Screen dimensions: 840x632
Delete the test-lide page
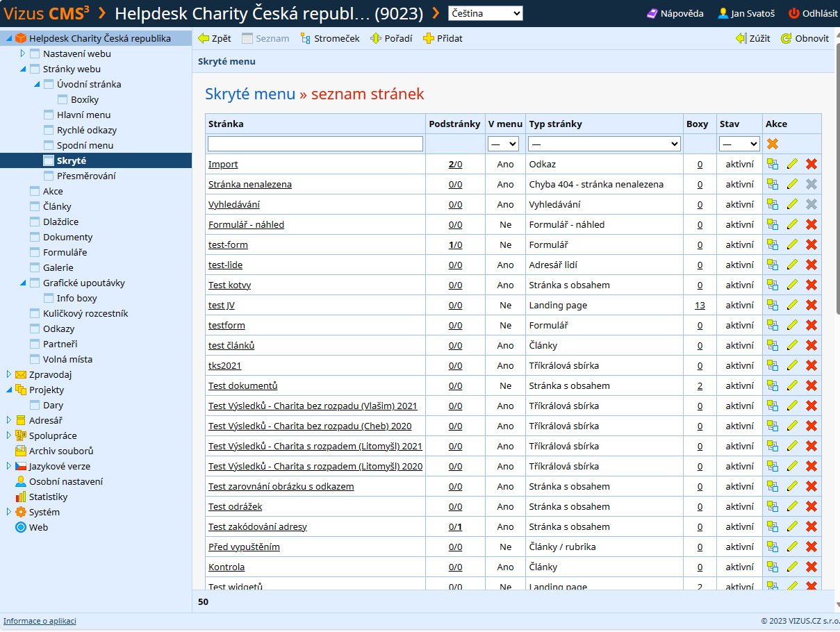pos(812,265)
